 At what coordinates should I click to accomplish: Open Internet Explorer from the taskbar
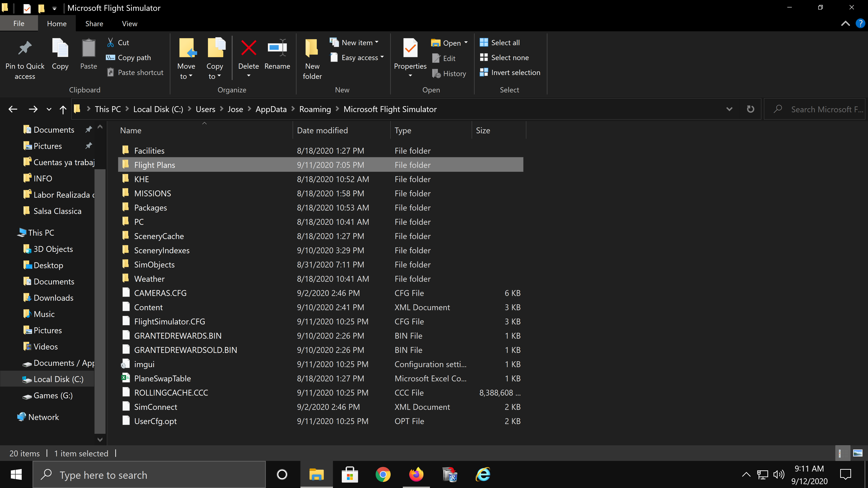click(x=483, y=475)
